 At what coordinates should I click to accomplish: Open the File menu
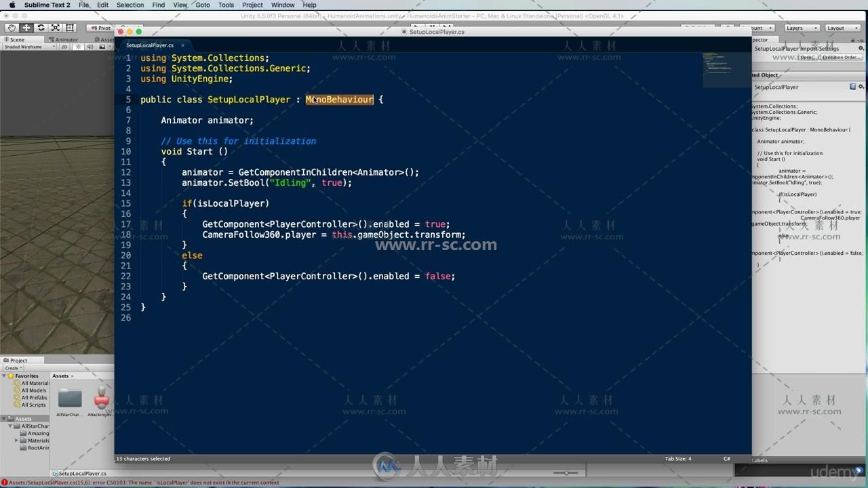(x=83, y=5)
